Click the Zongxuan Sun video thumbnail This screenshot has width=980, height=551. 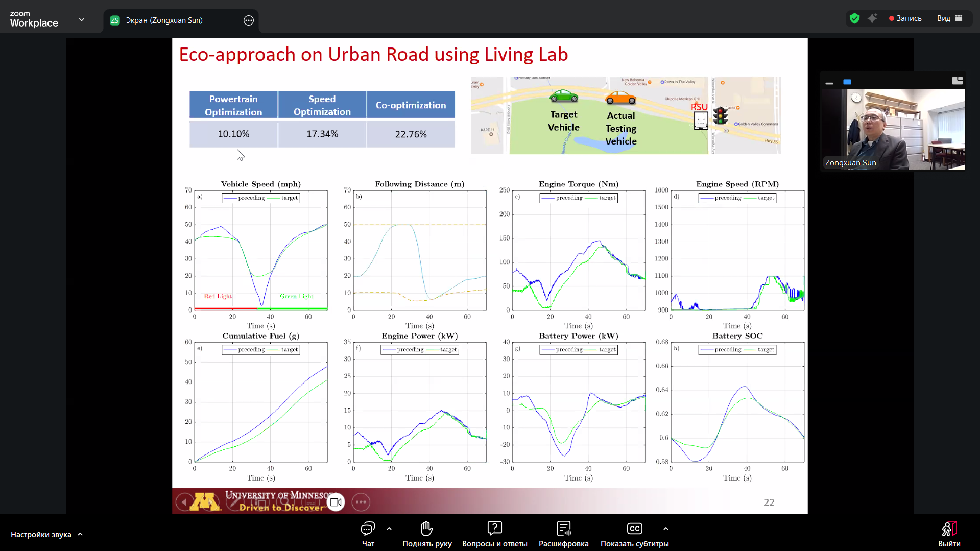892,130
